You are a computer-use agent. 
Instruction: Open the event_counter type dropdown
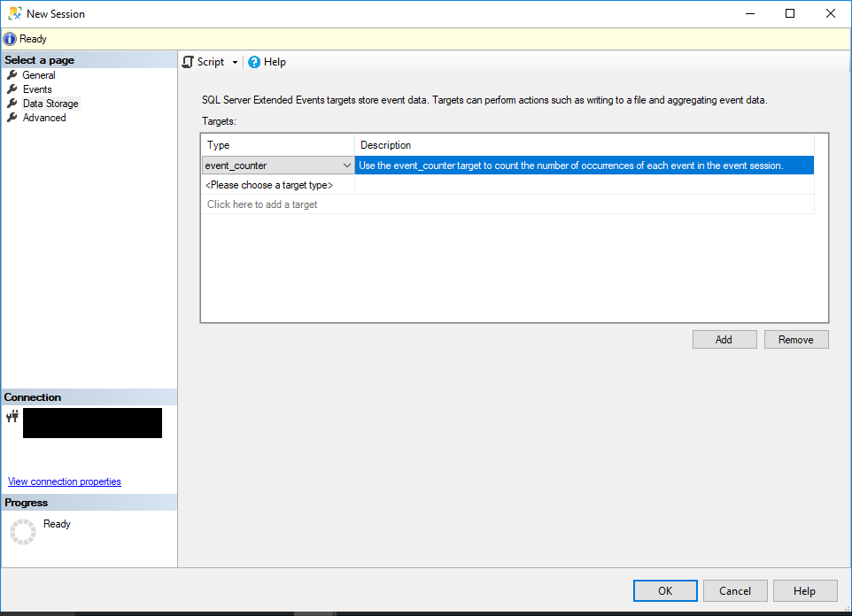pyautogui.click(x=346, y=165)
